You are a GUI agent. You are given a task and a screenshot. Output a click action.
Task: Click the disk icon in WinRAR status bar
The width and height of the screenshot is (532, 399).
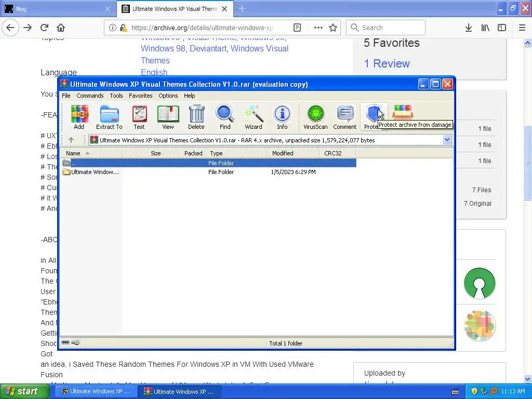[65, 343]
